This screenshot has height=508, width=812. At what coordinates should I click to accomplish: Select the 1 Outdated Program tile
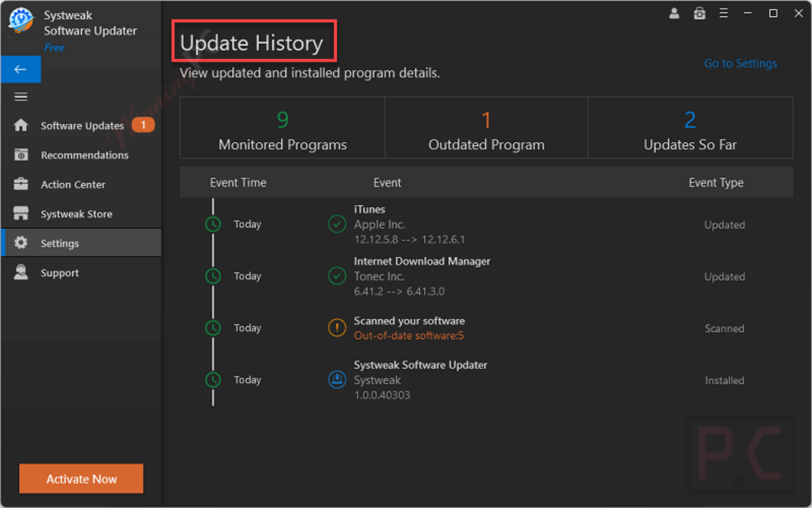pyautogui.click(x=486, y=128)
